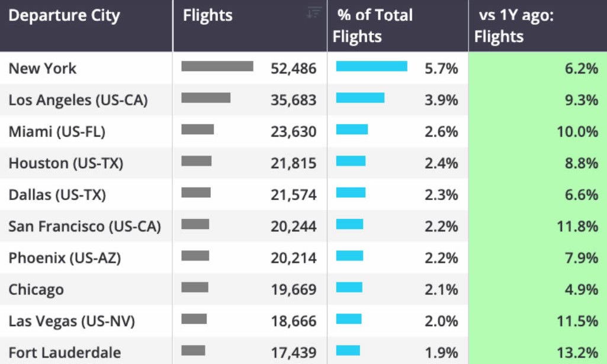This screenshot has width=607, height=364.
Task: Select the New York row label
Action: (x=43, y=69)
